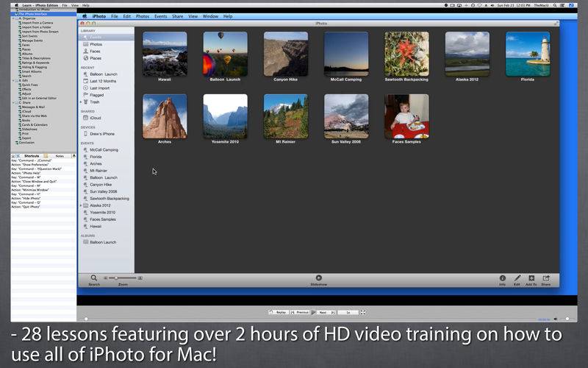The image size is (588, 368).
Task: Select the Quick Fixes lesson
Action: (x=29, y=85)
